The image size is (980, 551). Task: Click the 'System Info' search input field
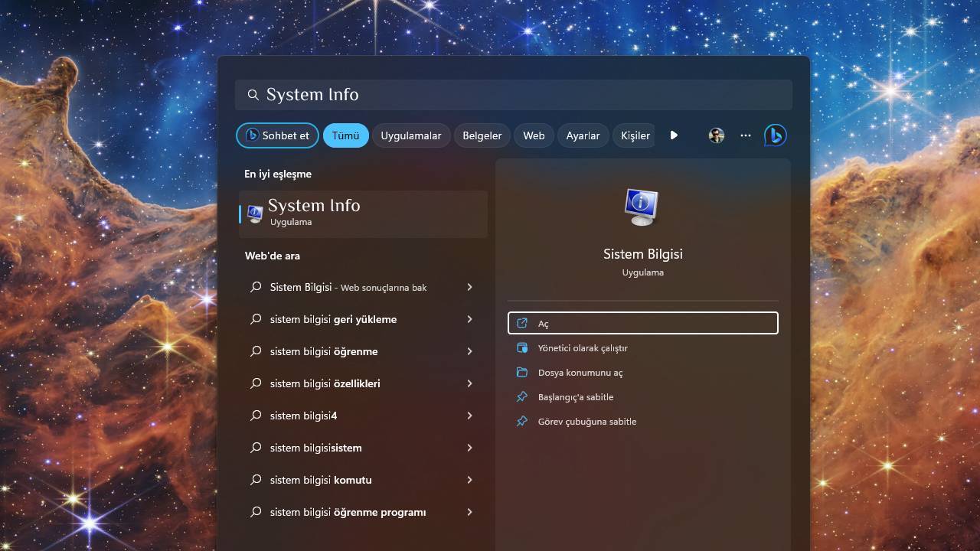click(x=513, y=95)
